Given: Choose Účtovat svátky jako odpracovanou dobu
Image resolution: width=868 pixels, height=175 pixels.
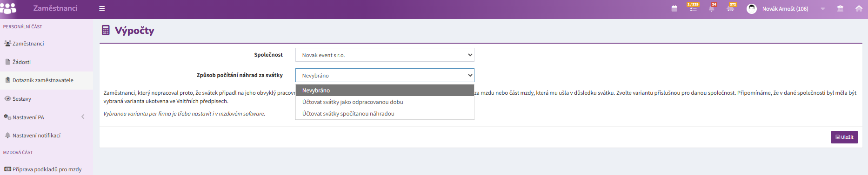Looking at the screenshot, I should click(x=385, y=102).
